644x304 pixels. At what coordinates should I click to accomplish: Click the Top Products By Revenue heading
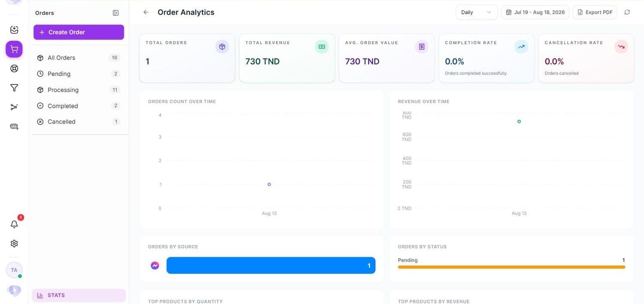(x=434, y=301)
